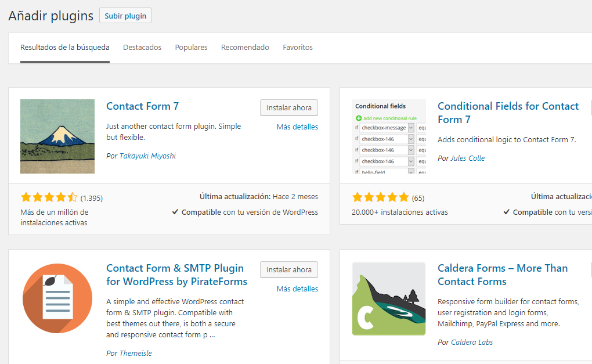Open Contact Form & SMTP Plugin title link
Viewport: 592px width, 364px height.
click(176, 275)
